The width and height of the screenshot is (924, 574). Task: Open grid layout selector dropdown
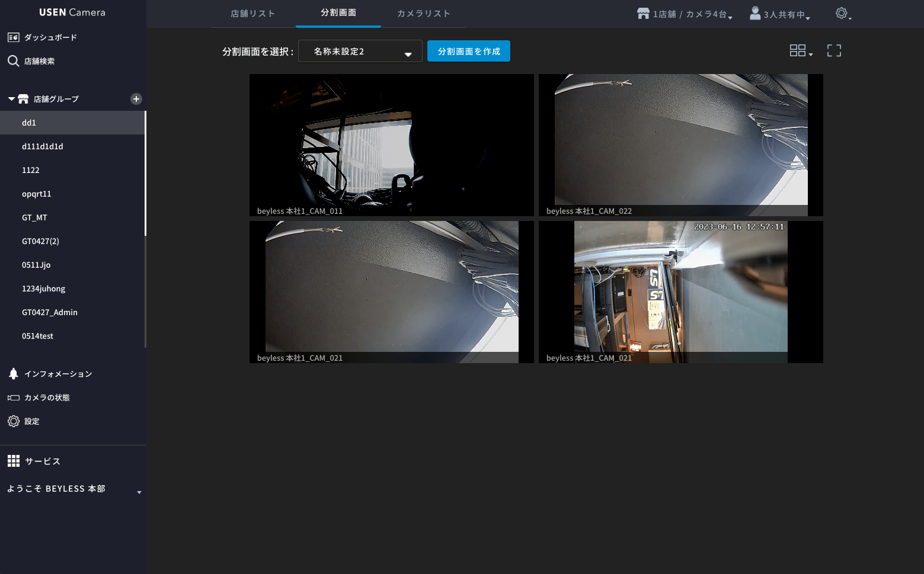click(x=800, y=51)
